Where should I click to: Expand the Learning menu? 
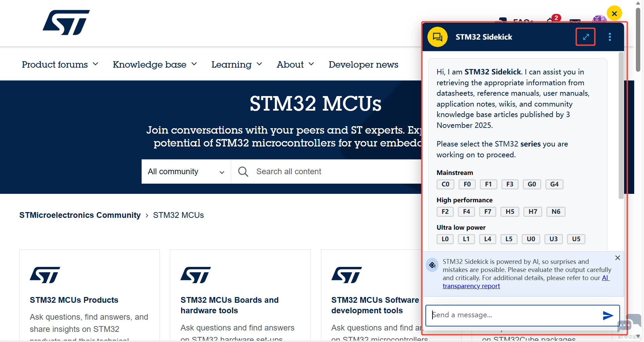coord(237,64)
